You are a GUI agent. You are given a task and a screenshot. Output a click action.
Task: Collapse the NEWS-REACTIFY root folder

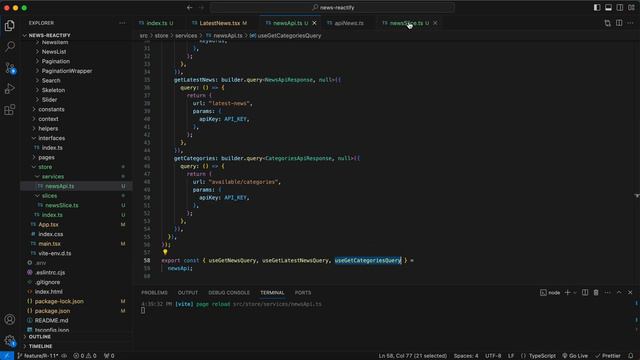coord(49,36)
